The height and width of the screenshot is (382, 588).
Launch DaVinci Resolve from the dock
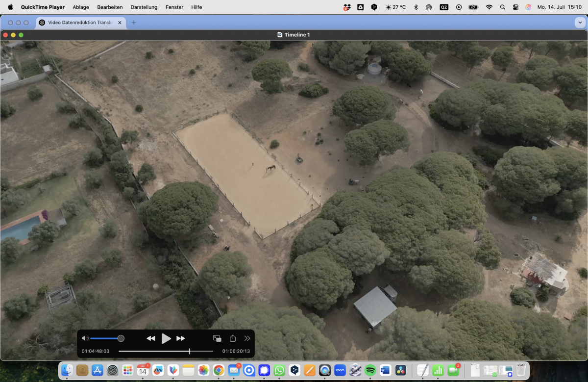click(x=400, y=370)
